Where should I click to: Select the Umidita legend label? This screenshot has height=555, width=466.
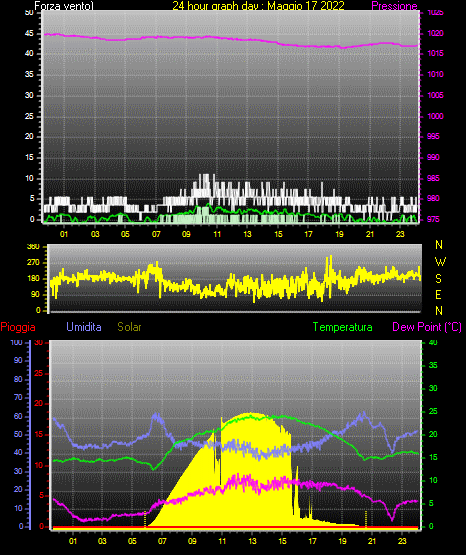(x=84, y=327)
